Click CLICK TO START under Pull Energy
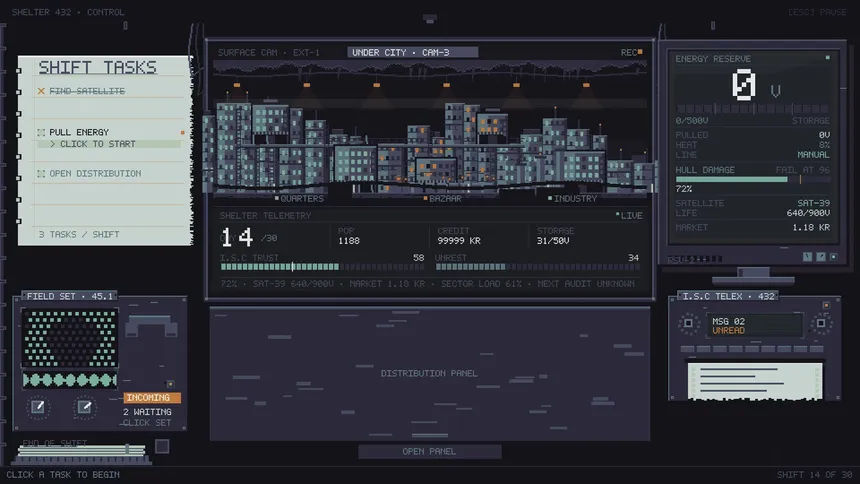Viewport: 860px width, 484px height. point(109,144)
